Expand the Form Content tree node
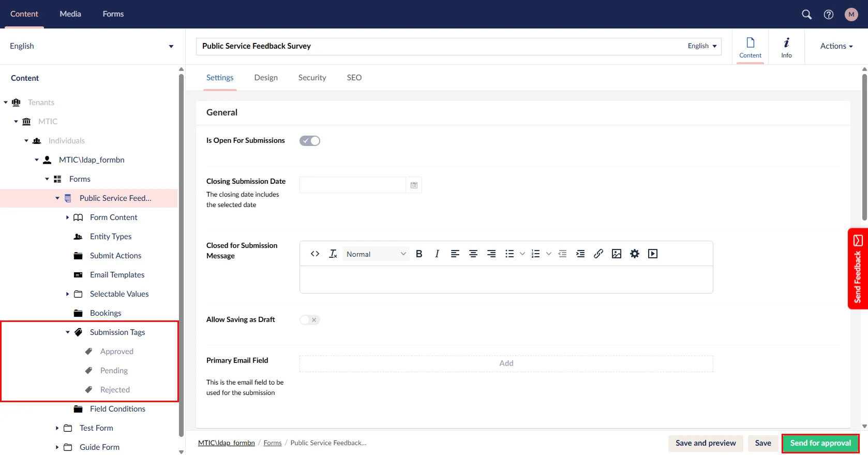The height and width of the screenshot is (455, 868). pyautogui.click(x=68, y=217)
